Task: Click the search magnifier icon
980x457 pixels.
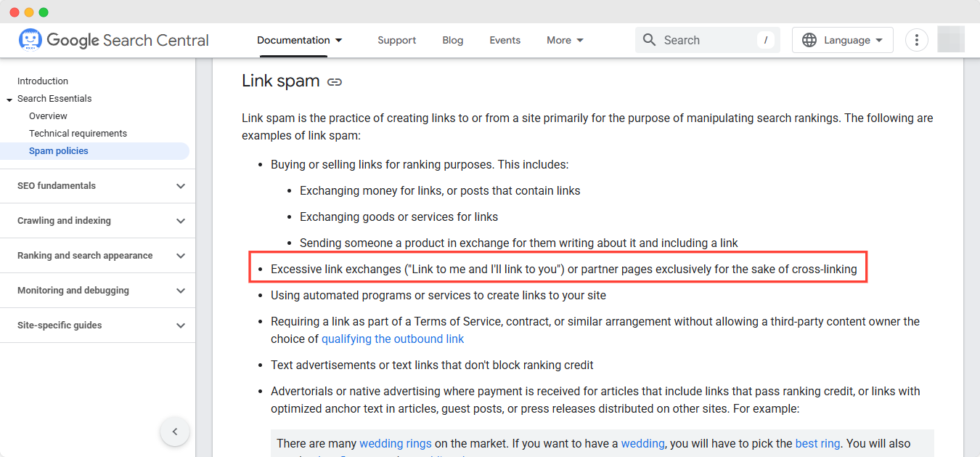Action: click(650, 40)
